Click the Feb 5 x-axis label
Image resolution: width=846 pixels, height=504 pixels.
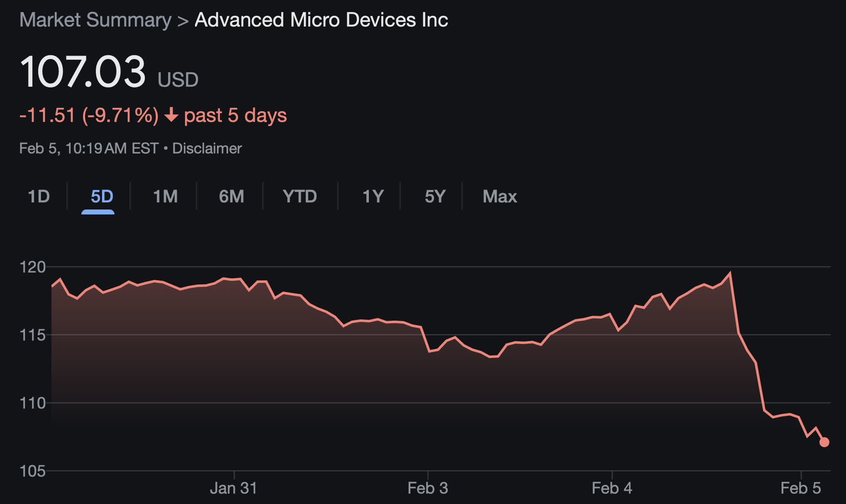(801, 488)
